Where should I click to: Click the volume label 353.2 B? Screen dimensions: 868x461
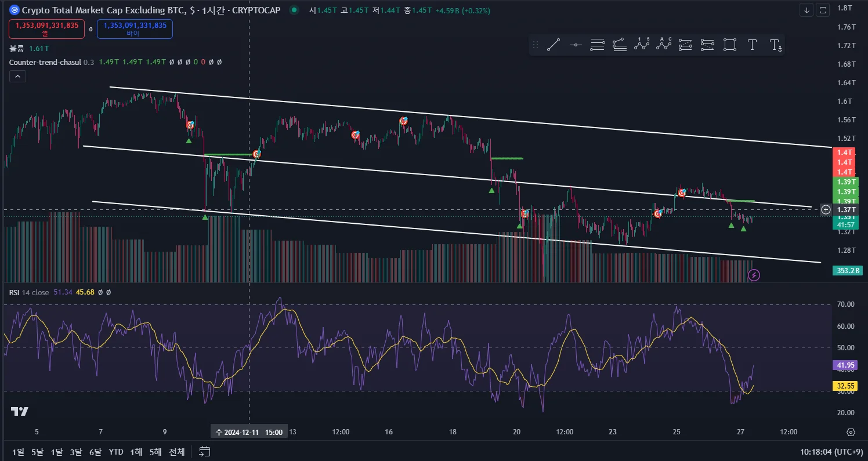click(847, 270)
